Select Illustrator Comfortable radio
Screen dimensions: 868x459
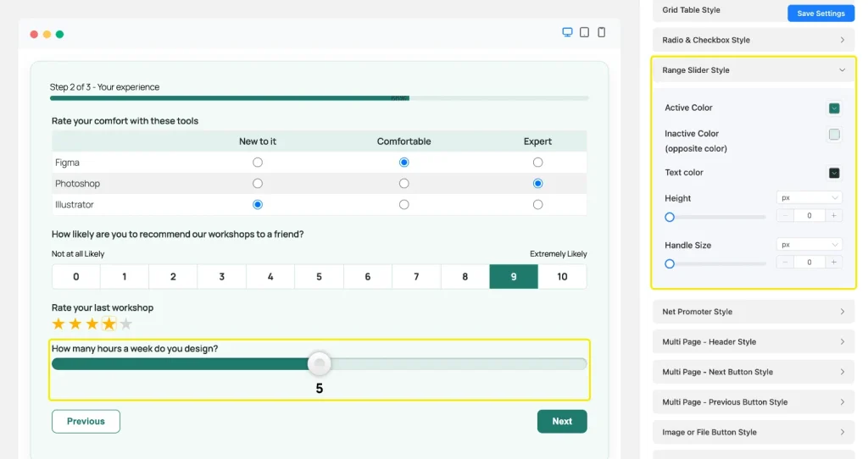pyautogui.click(x=404, y=205)
